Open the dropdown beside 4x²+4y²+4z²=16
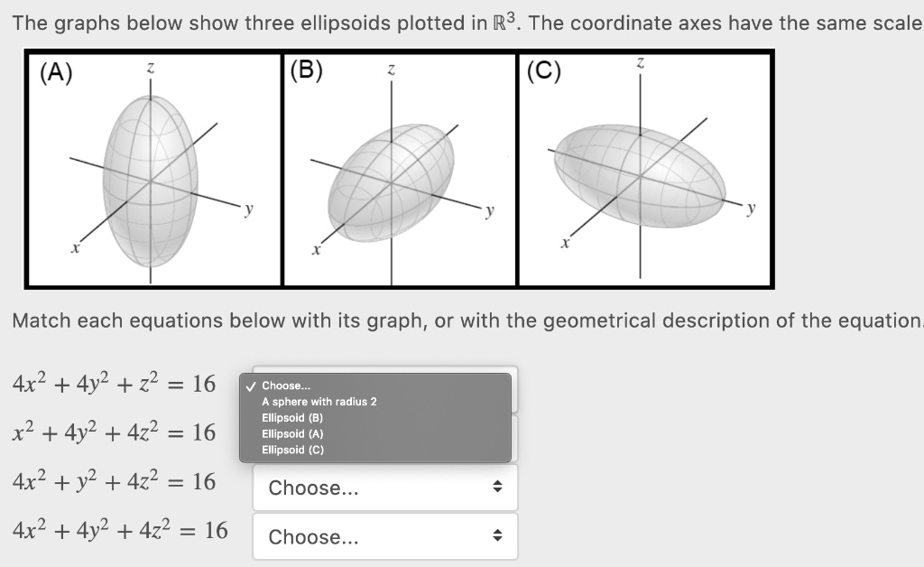This screenshot has height=567, width=924. [385, 536]
